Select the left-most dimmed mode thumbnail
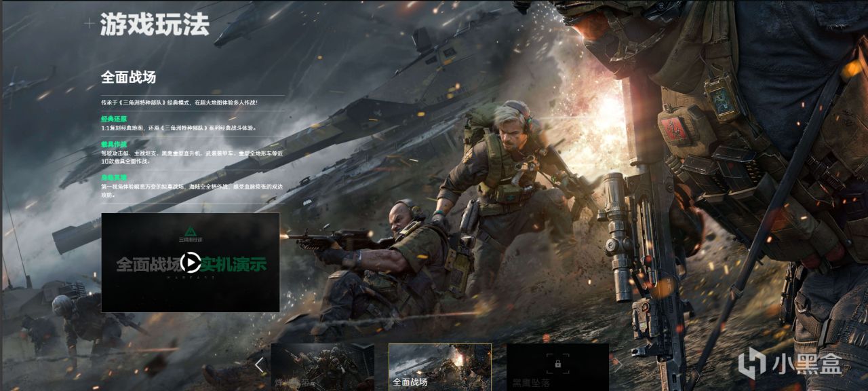 (x=322, y=367)
